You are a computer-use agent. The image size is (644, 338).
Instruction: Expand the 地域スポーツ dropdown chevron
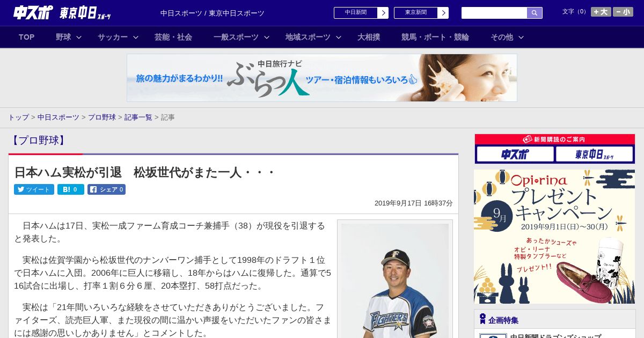click(339, 37)
